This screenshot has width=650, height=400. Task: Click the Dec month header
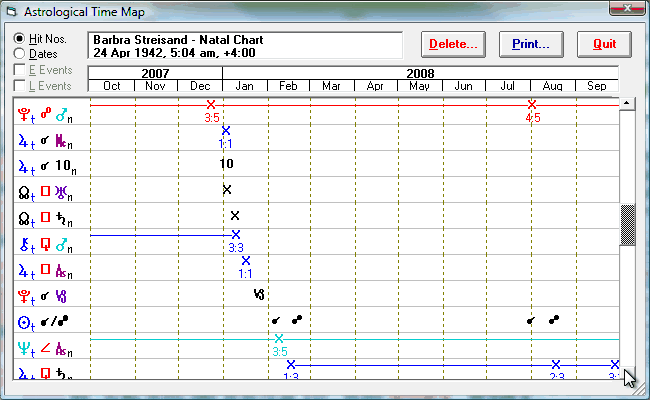pyautogui.click(x=200, y=86)
